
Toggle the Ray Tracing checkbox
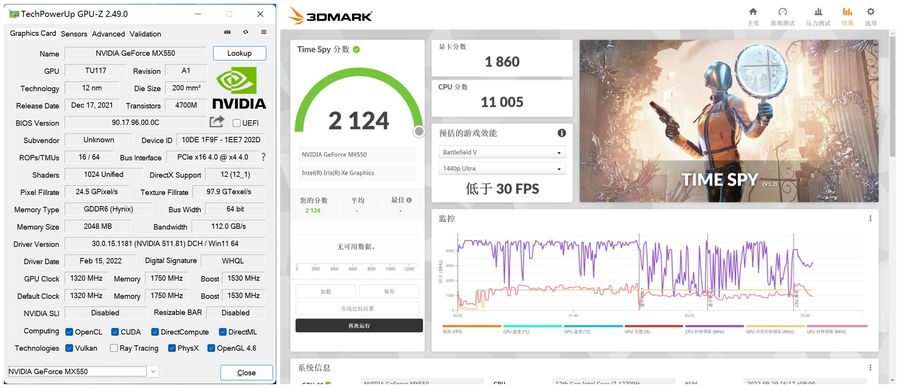pyautogui.click(x=114, y=348)
